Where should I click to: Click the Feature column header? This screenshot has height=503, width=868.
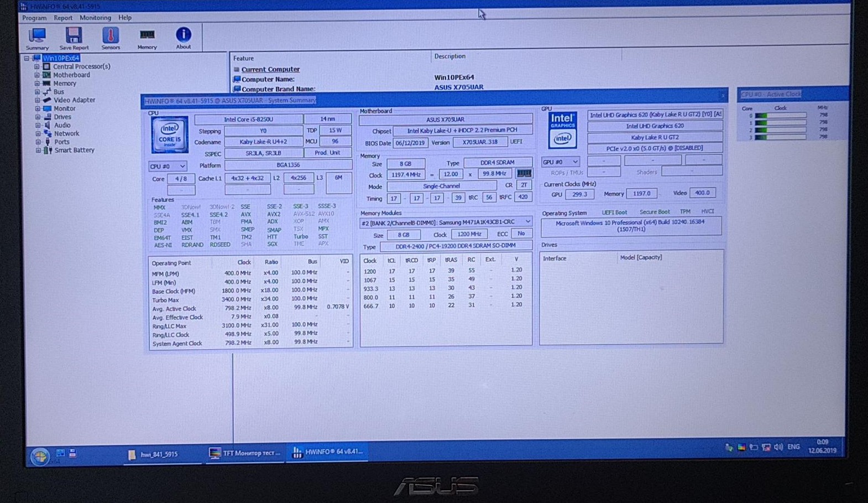[243, 58]
